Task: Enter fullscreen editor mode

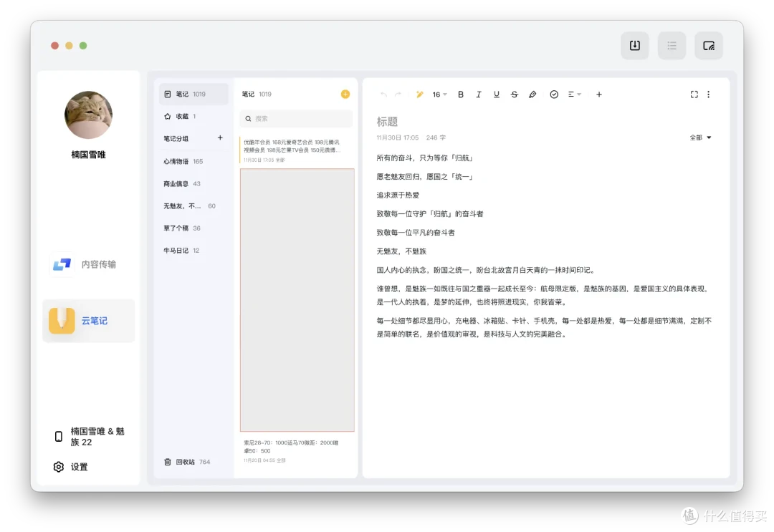Action: (x=694, y=95)
